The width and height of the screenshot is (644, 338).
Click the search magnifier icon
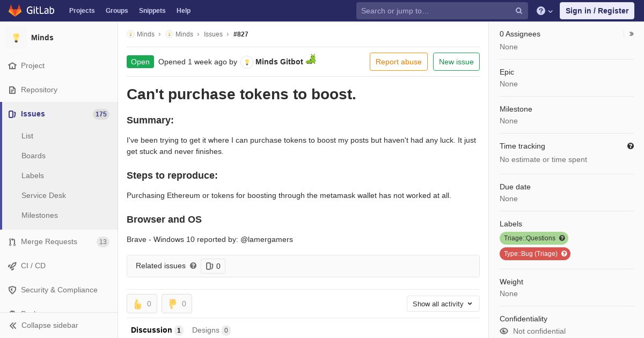[x=519, y=11]
